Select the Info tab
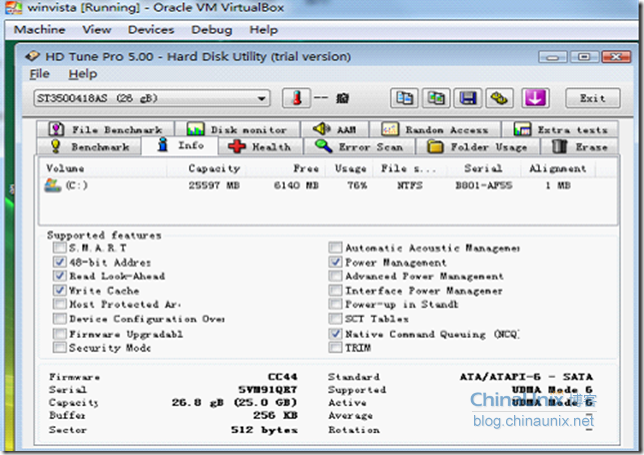 point(180,145)
